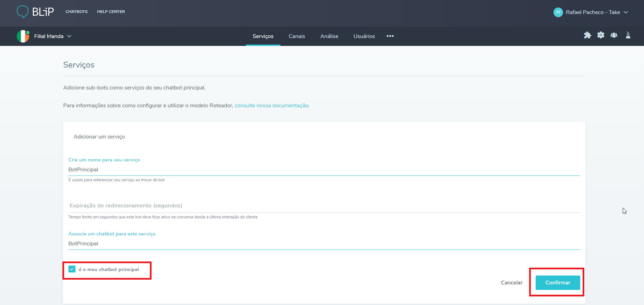Switch to the Canais tab
The image size is (644, 305).
(x=297, y=36)
